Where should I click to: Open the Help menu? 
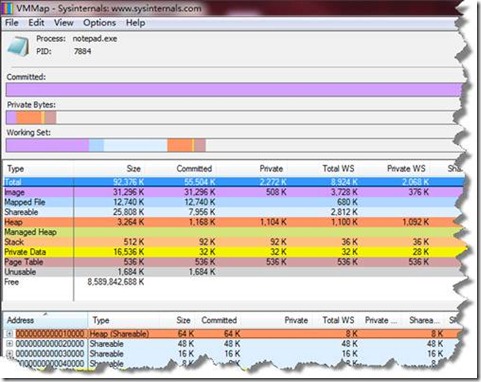tap(135, 23)
